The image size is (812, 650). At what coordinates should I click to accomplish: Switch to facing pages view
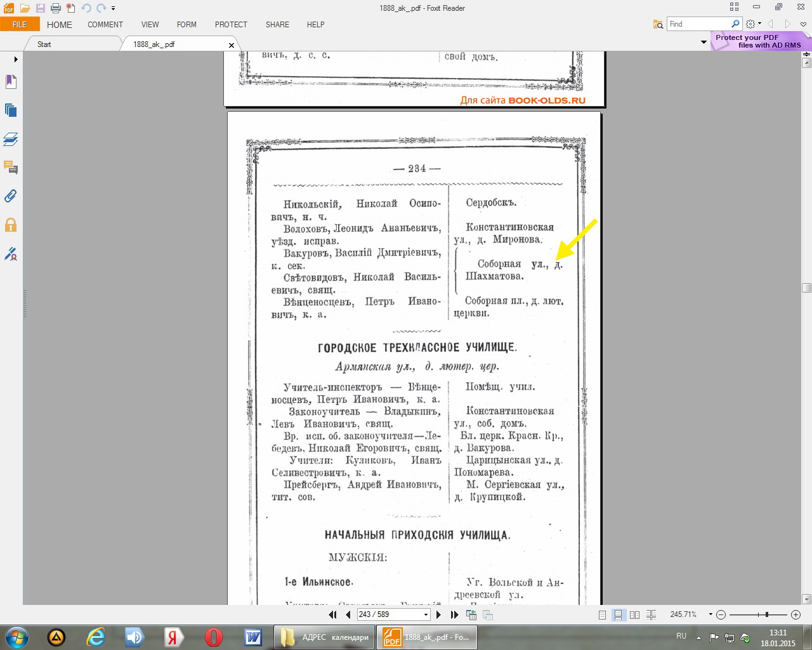pyautogui.click(x=634, y=614)
